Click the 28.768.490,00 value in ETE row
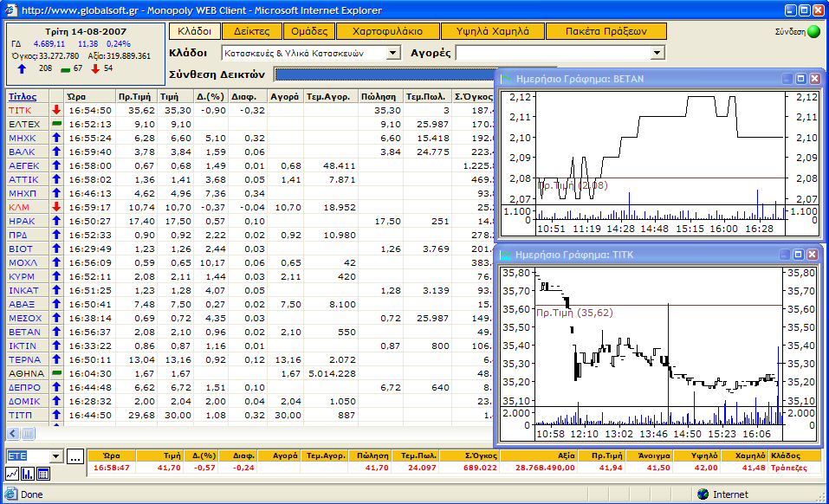Image resolution: width=829 pixels, height=504 pixels. tap(545, 468)
